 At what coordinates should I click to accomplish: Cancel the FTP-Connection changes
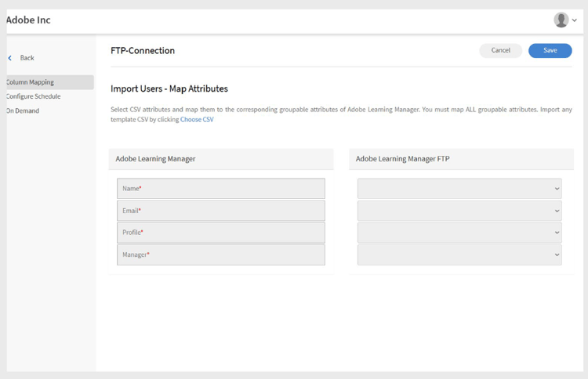click(501, 51)
